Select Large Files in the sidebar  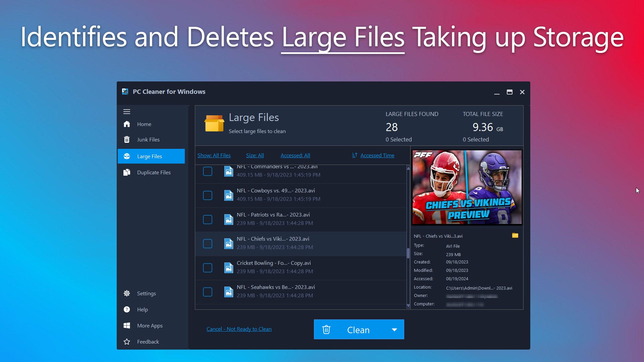(150, 156)
